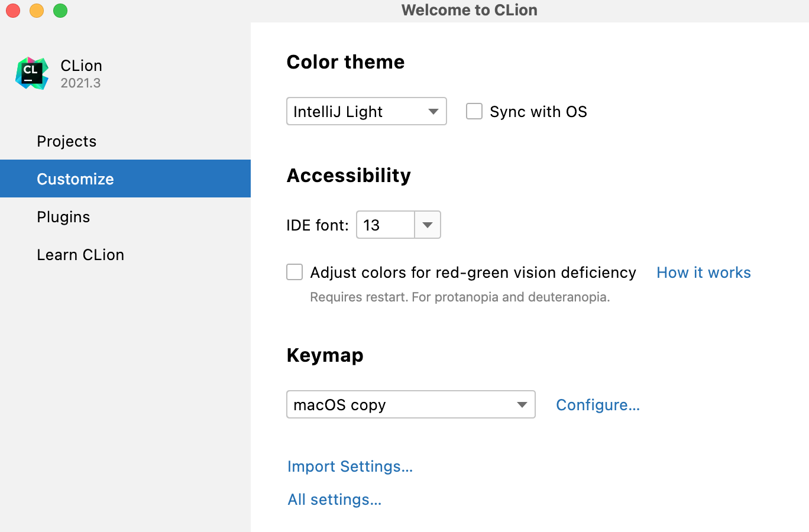Select the Customize section
The image size is (809, 532).
pyautogui.click(x=75, y=179)
